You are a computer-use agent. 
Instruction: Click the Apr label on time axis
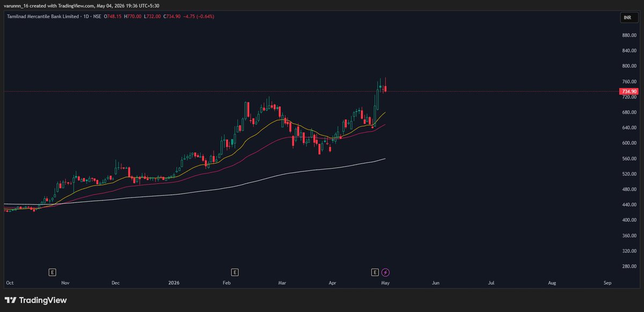[x=332, y=283]
